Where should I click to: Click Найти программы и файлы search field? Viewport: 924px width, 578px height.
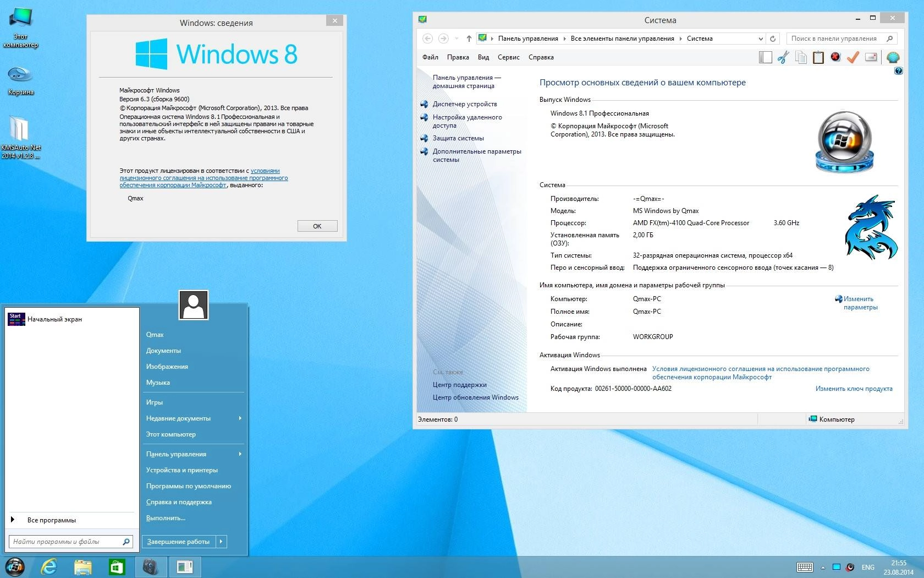click(71, 542)
